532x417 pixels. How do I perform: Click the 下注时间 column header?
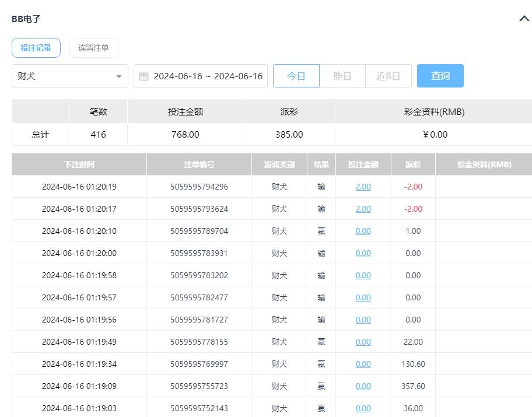point(79,164)
